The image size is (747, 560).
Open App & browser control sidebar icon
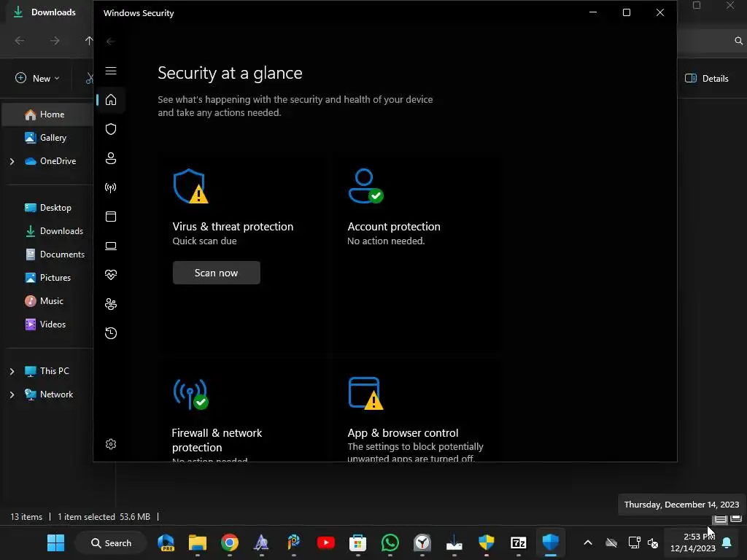click(111, 217)
